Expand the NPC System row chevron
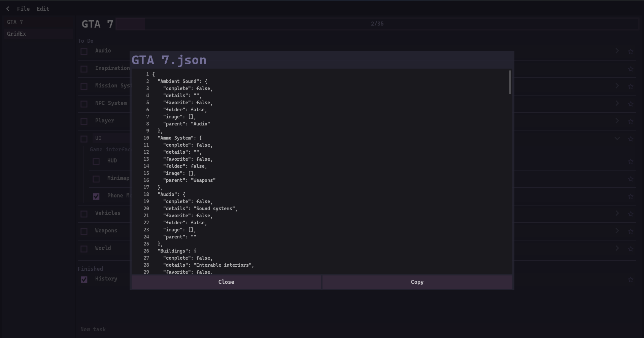 pos(617,103)
